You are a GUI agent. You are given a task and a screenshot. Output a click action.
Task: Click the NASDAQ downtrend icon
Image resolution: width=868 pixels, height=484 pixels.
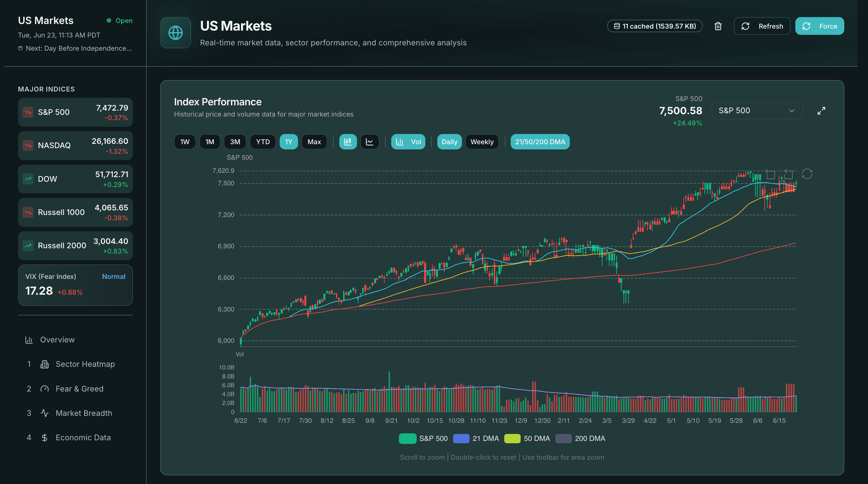click(28, 145)
